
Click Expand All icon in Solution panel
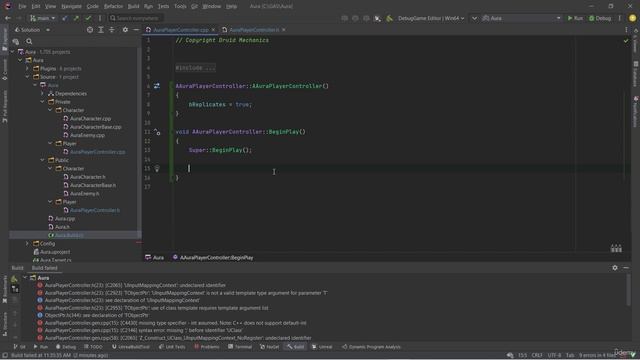[101, 30]
